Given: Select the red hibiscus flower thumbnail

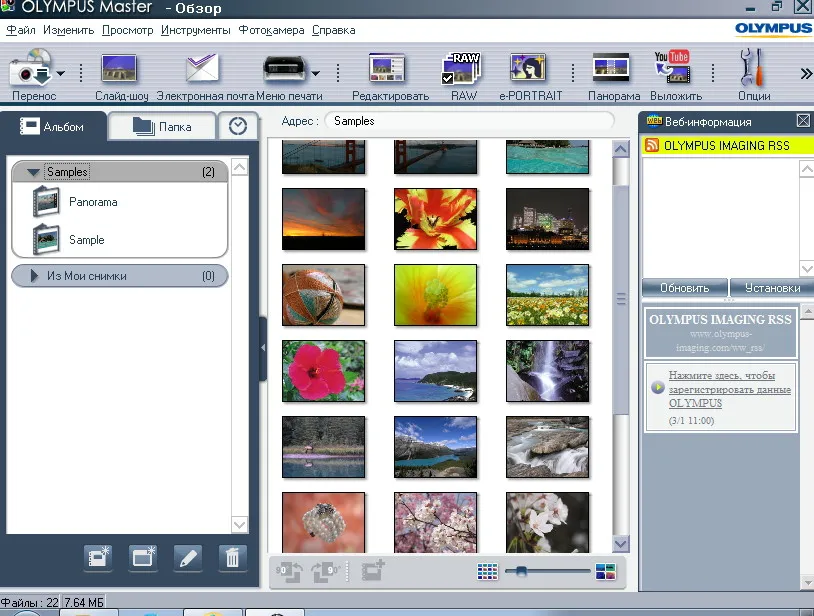Looking at the screenshot, I should (323, 371).
